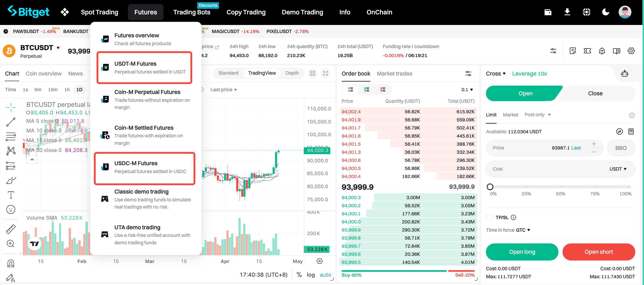Open the wallet icon in the top bar
The height and width of the screenshot is (285, 644).
click(x=548, y=12)
